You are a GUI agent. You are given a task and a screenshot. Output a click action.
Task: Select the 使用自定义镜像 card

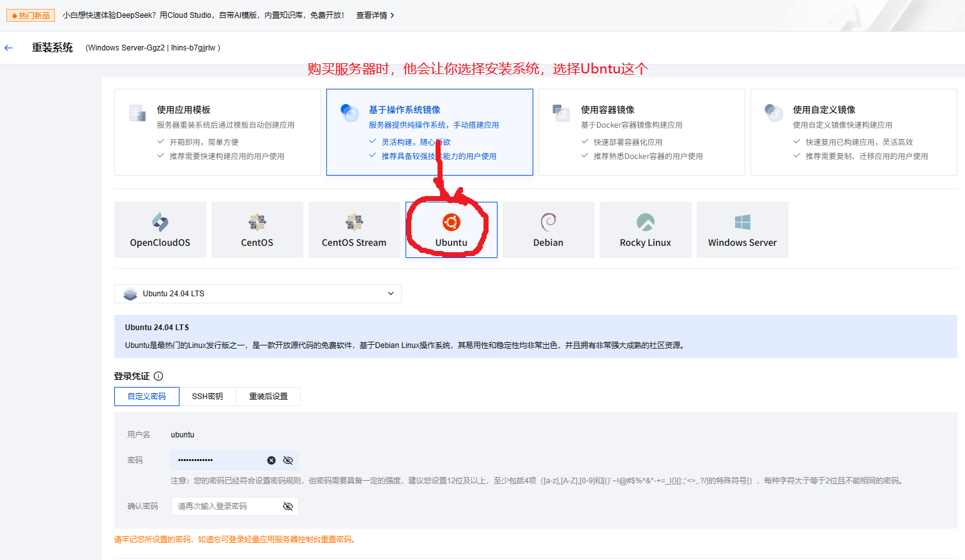[x=854, y=132]
